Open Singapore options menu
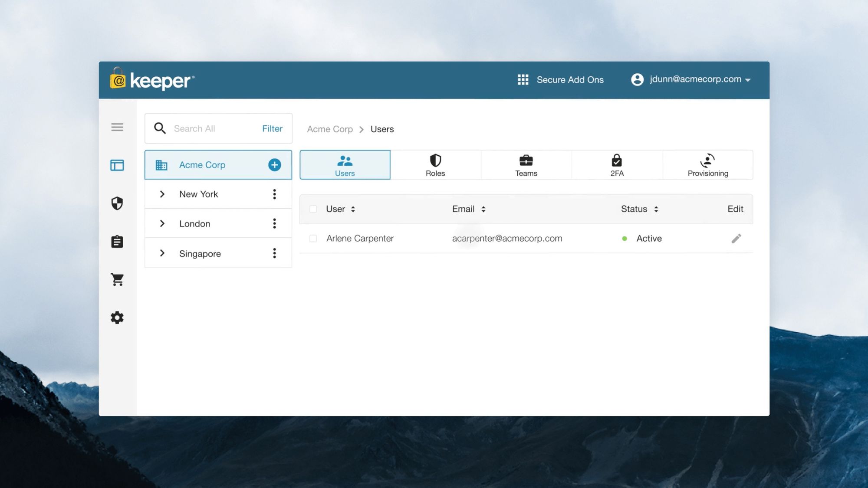The width and height of the screenshot is (868, 488). click(x=274, y=253)
